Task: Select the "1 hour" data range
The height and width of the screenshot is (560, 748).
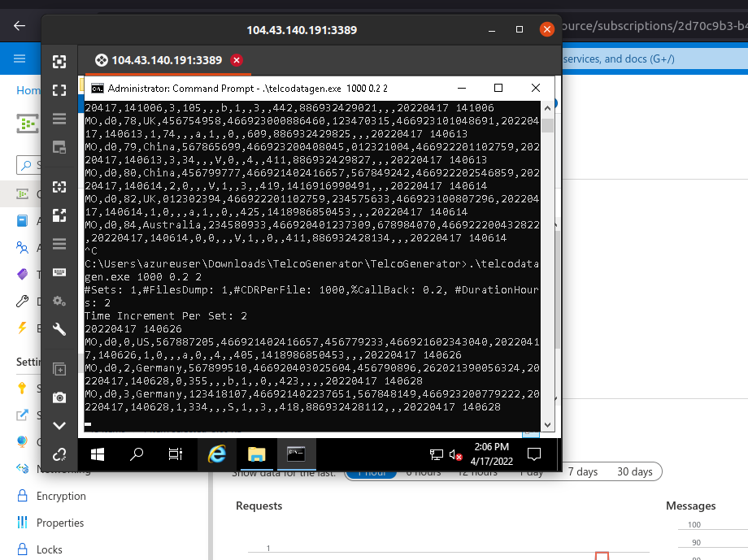Action: pos(371,471)
